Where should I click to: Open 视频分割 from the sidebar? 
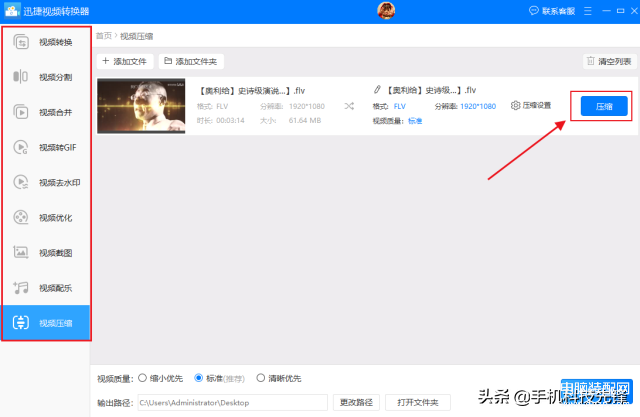[x=46, y=77]
